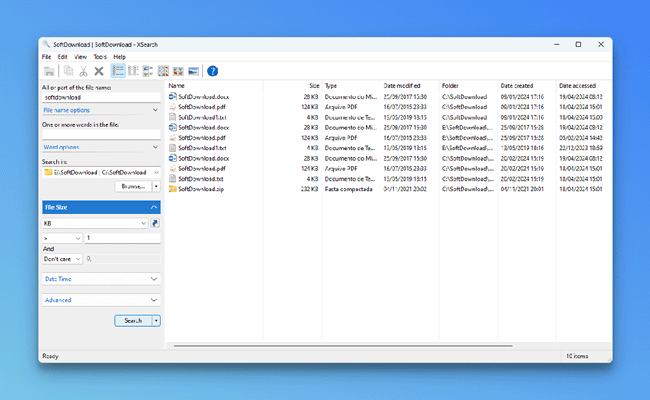The width and height of the screenshot is (650, 400).
Task: Open the Browse button dropdown arrow
Action: [x=156, y=187]
